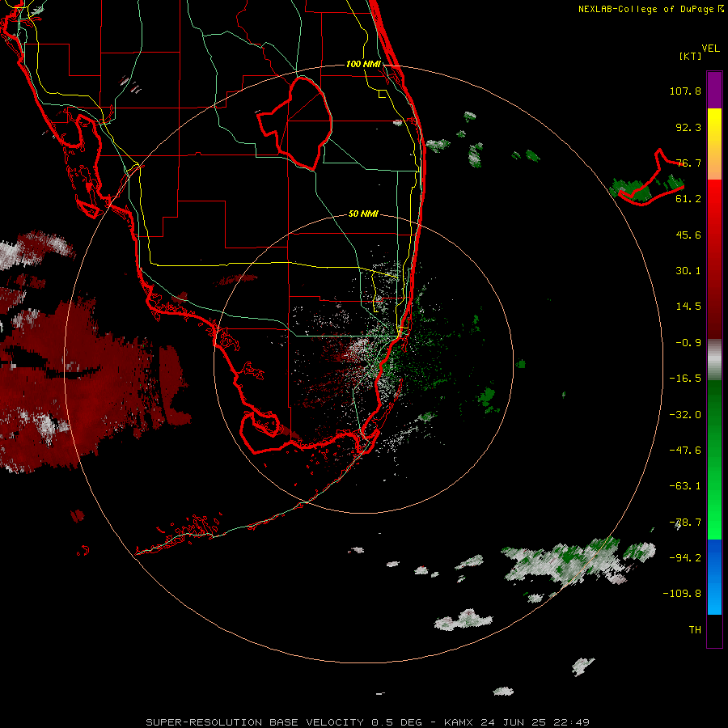Image resolution: width=728 pixels, height=728 pixels.
Task: Click the 100 NMI range ring label
Action: tap(363, 64)
